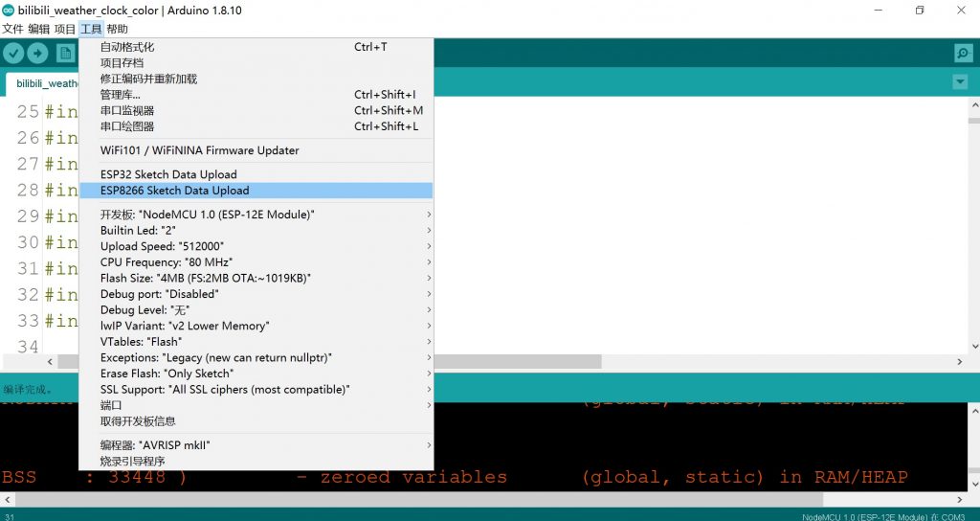The width and height of the screenshot is (980, 521).
Task: Click 烧录引导程序 burn bootloader entry
Action: pyautogui.click(x=133, y=461)
